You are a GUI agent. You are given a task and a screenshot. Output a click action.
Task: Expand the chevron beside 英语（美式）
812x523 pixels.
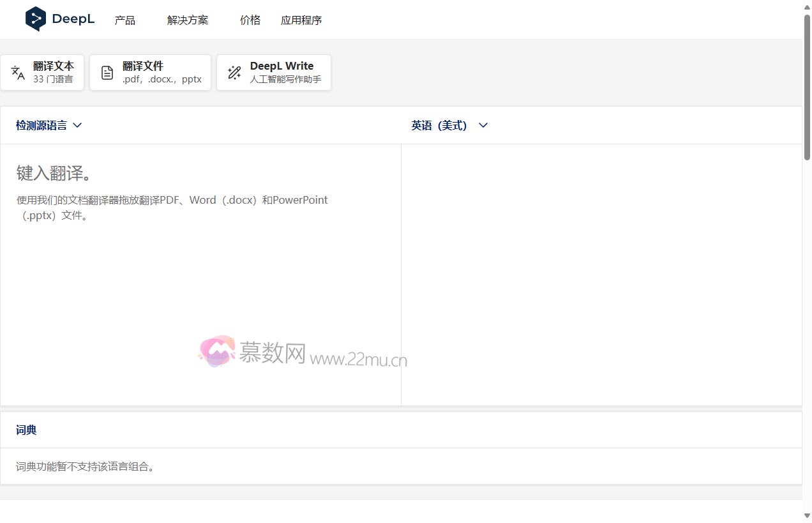pyautogui.click(x=483, y=125)
